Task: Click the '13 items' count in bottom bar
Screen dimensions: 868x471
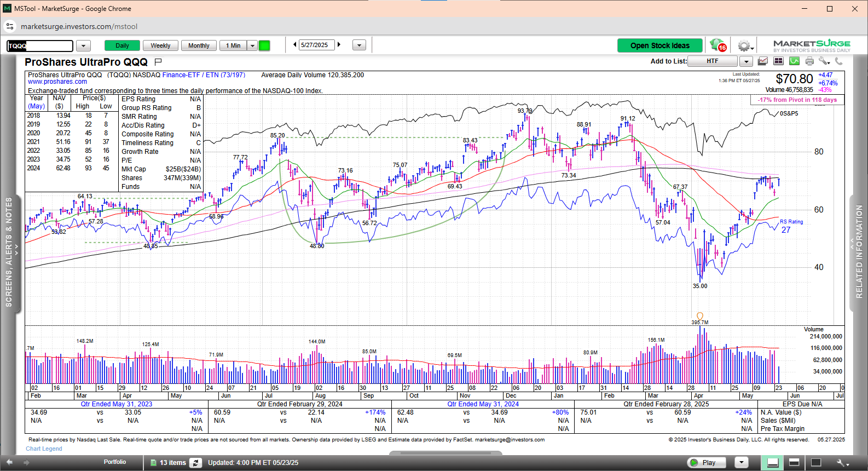Action: tap(173, 463)
